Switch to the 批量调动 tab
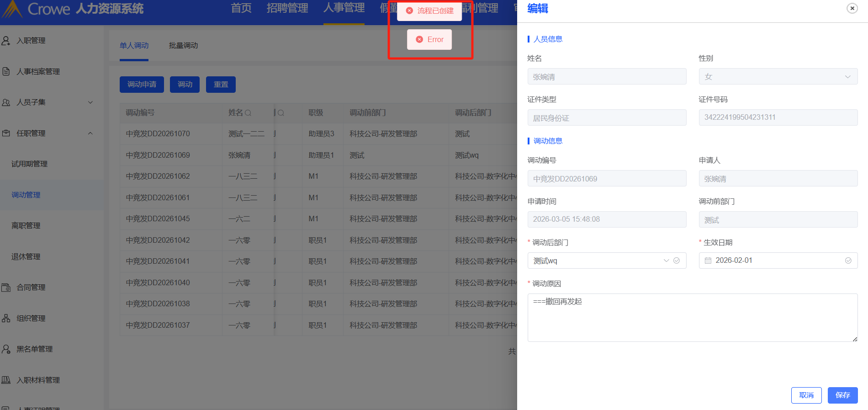Image resolution: width=868 pixels, height=410 pixels. (183, 46)
